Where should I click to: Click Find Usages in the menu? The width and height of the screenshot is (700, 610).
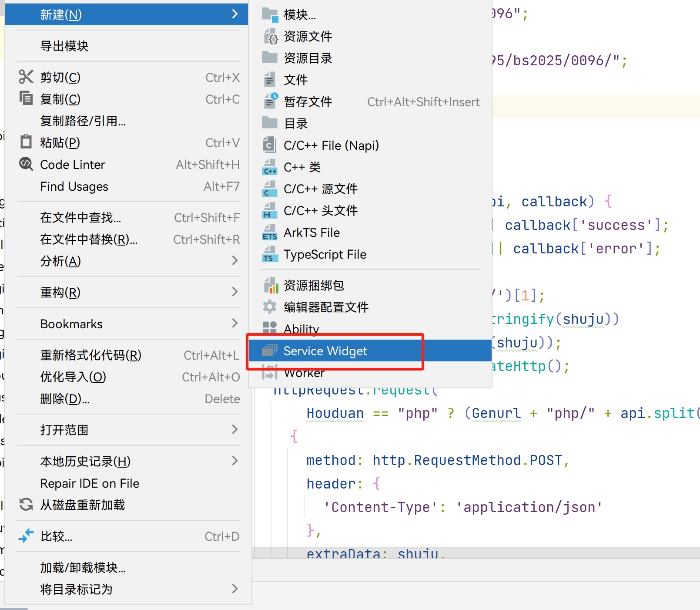(x=74, y=186)
